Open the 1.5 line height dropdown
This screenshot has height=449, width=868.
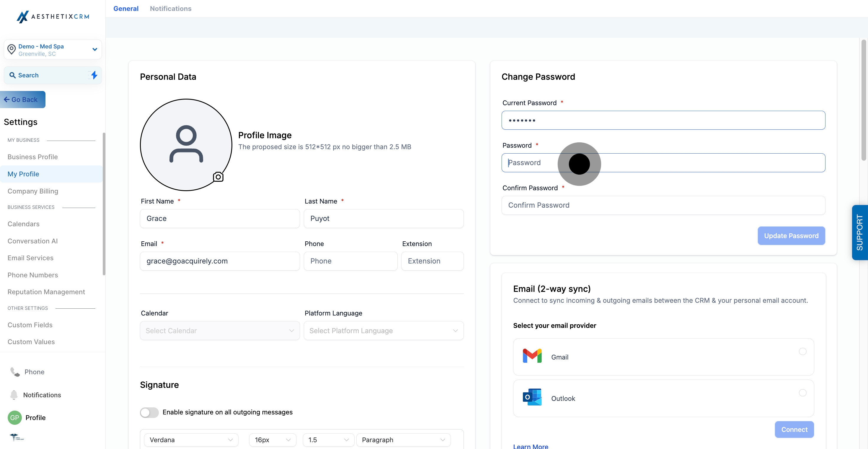pos(328,440)
